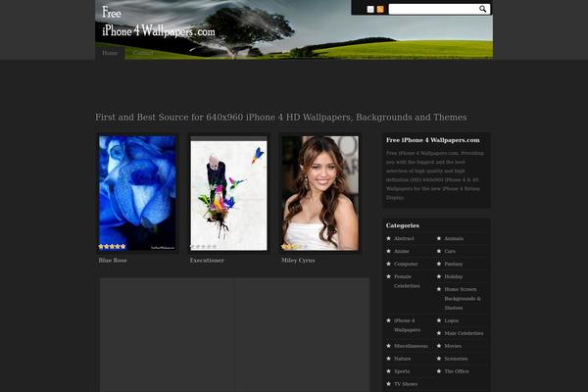Click the star icon beside The Office
Screen dimensions: 588x392
coord(439,371)
